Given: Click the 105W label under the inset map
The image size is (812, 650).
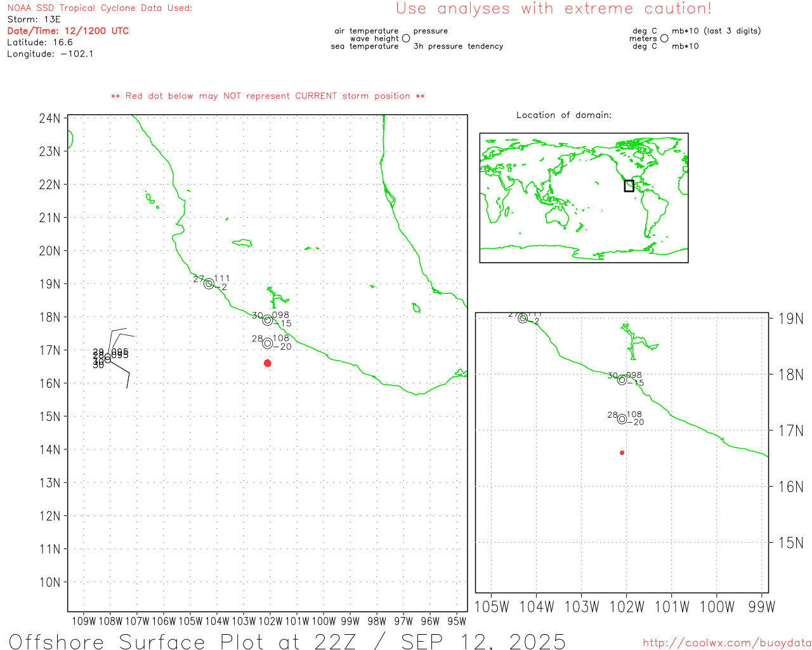Looking at the screenshot, I should [492, 607].
